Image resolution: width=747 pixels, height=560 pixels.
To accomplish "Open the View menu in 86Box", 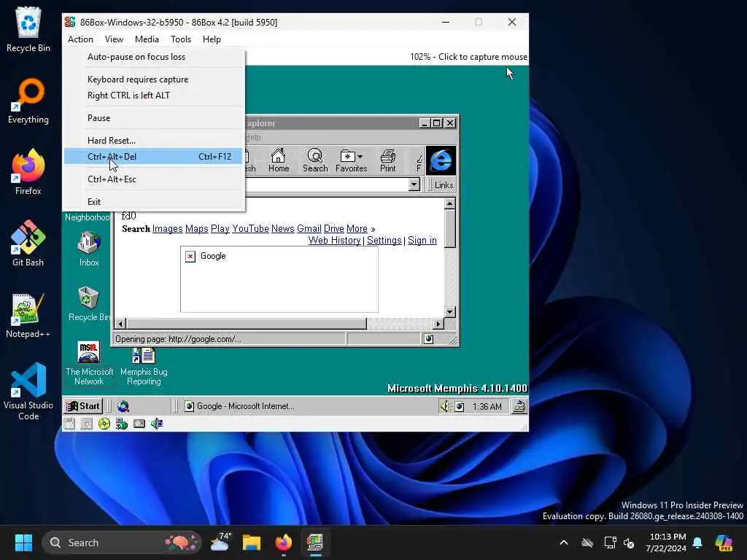I will [114, 39].
